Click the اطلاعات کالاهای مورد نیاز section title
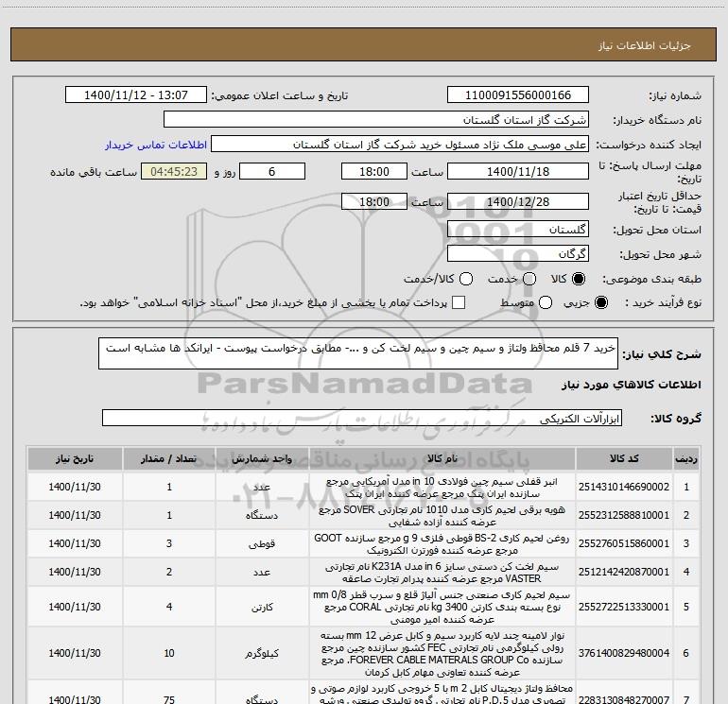 [x=632, y=385]
